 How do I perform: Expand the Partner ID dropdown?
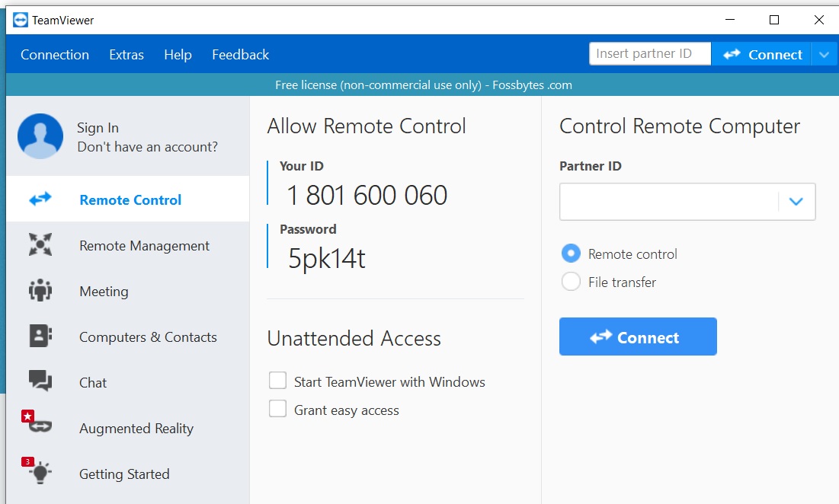pyautogui.click(x=796, y=201)
